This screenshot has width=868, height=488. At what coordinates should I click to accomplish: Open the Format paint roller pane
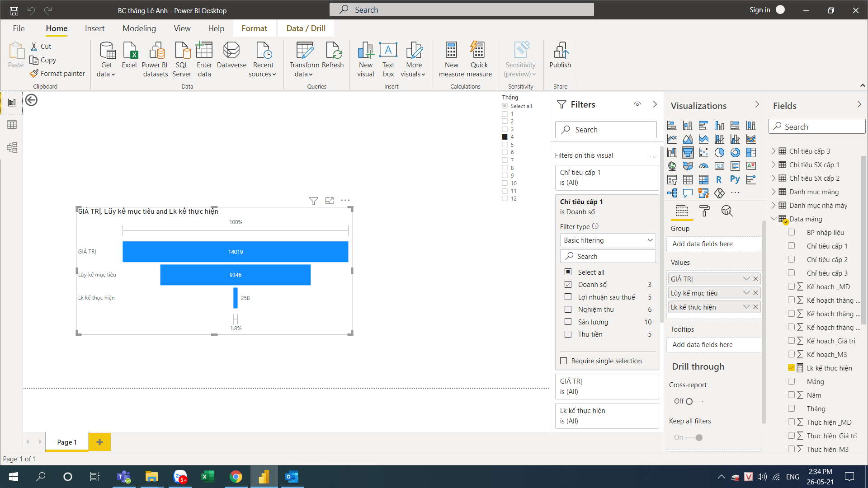tap(704, 211)
